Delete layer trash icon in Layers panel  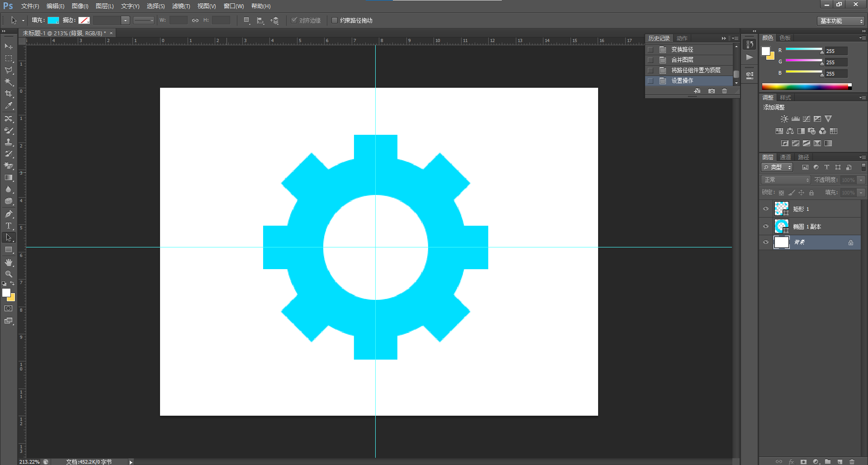pyautogui.click(x=852, y=461)
